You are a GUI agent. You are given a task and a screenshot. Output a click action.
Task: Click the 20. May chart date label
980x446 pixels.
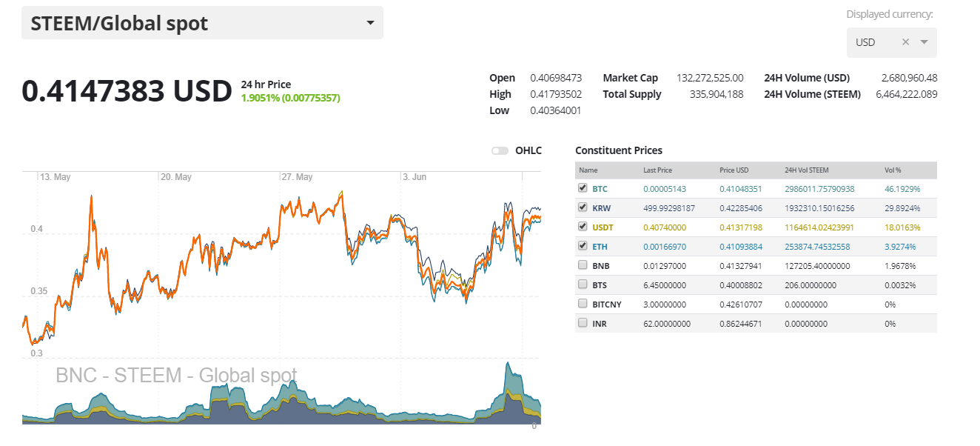[177, 177]
